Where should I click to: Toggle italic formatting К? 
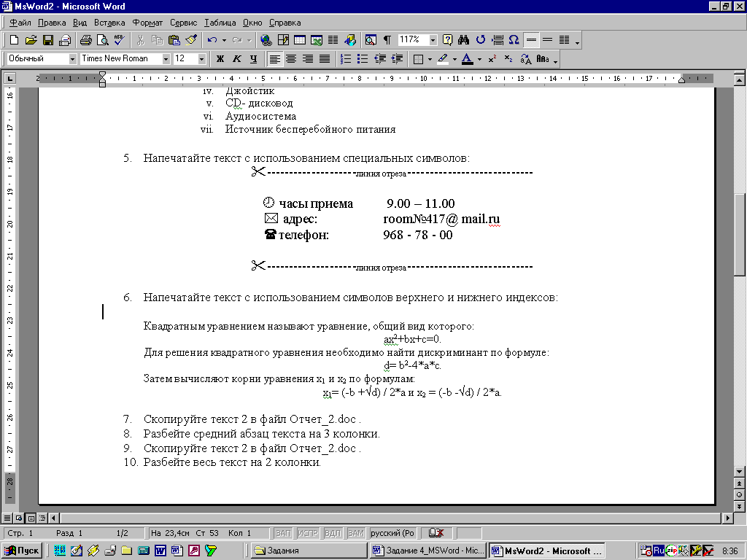point(237,59)
